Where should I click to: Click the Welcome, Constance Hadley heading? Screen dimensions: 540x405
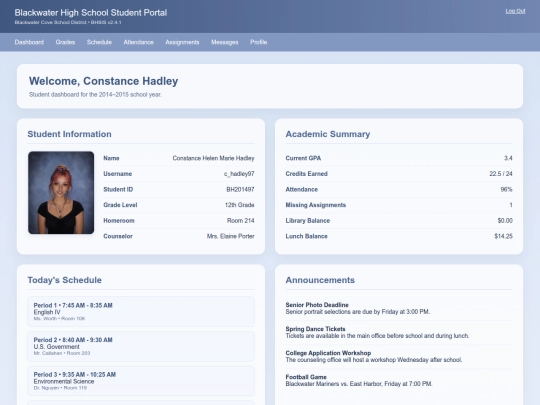103,81
